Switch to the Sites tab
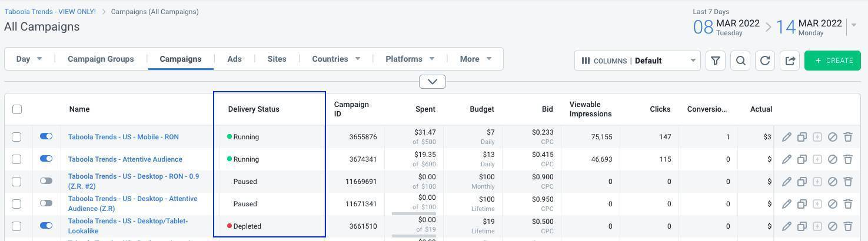 coord(277,59)
